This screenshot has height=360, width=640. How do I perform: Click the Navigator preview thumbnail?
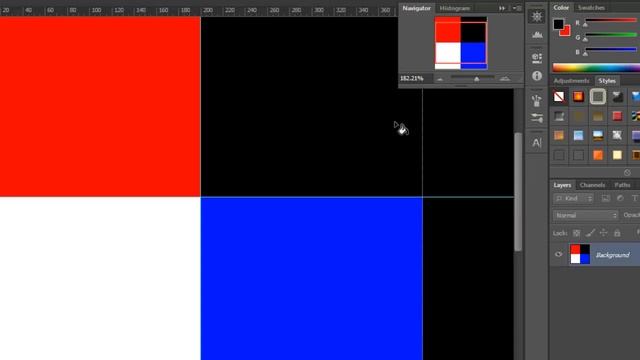(x=461, y=43)
